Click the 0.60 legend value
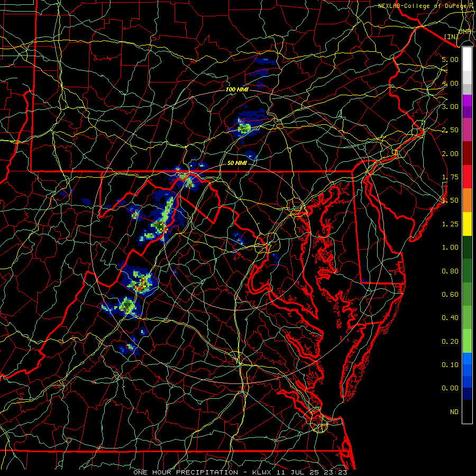The image size is (476, 476). (x=450, y=295)
